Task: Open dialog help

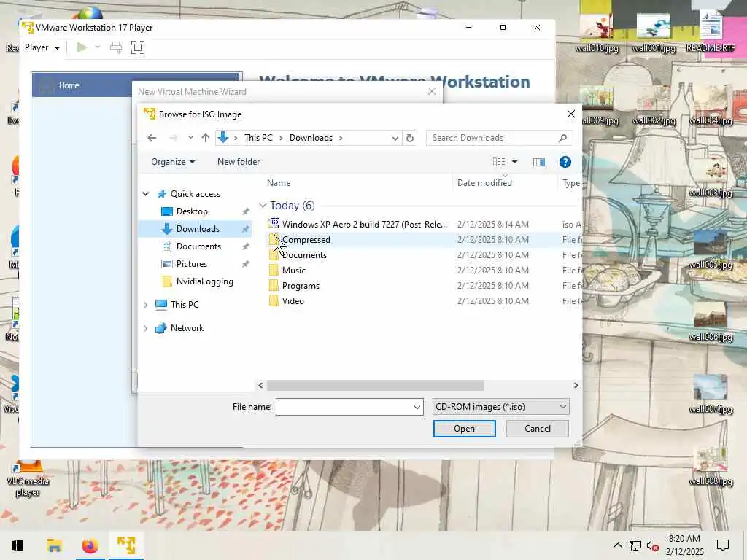Action: click(x=565, y=162)
